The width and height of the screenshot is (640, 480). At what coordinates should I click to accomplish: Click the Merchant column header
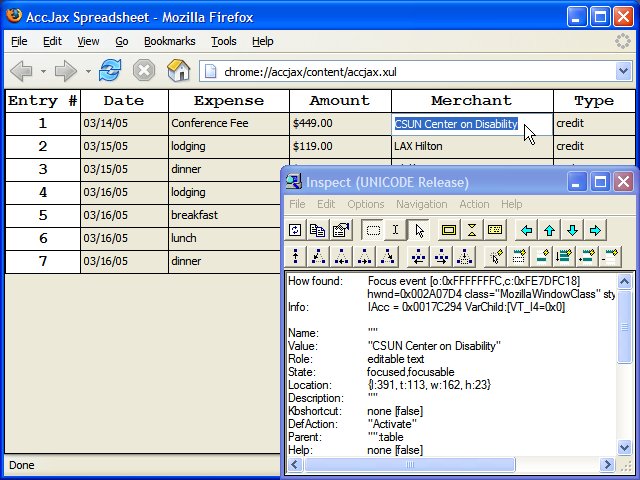coord(471,101)
